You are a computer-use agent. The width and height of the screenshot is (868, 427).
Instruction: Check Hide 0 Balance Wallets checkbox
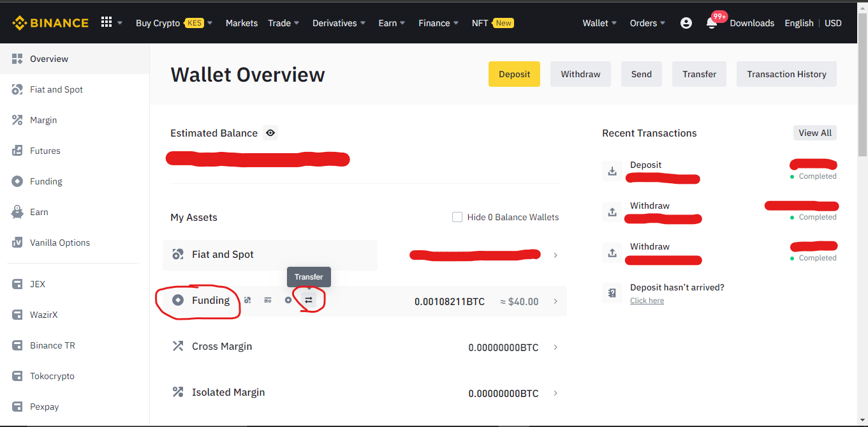click(x=457, y=217)
